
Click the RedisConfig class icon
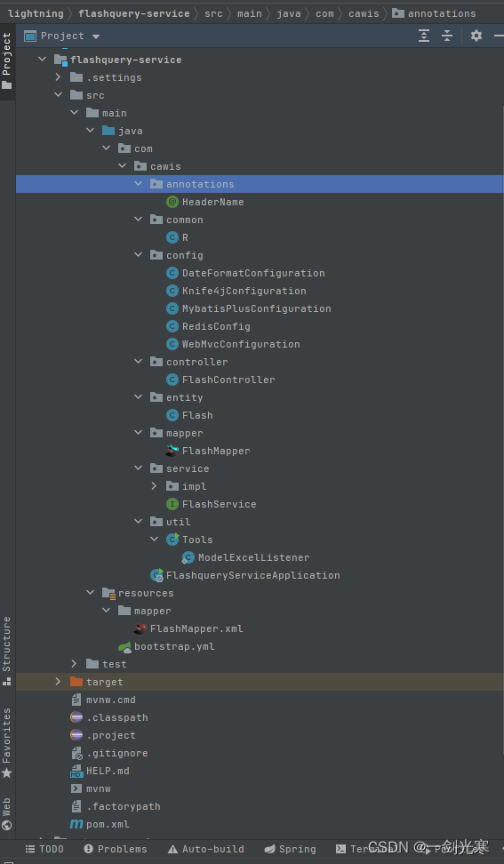click(x=172, y=327)
